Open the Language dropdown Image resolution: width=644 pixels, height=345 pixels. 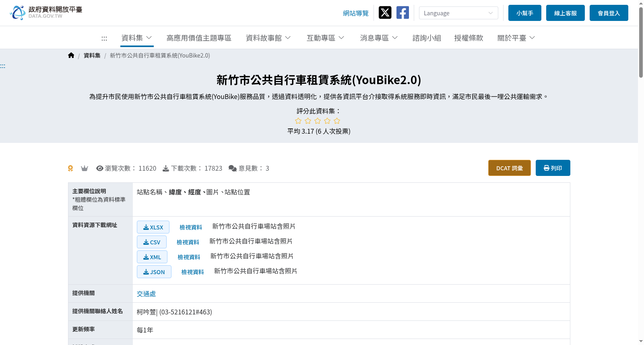click(458, 13)
